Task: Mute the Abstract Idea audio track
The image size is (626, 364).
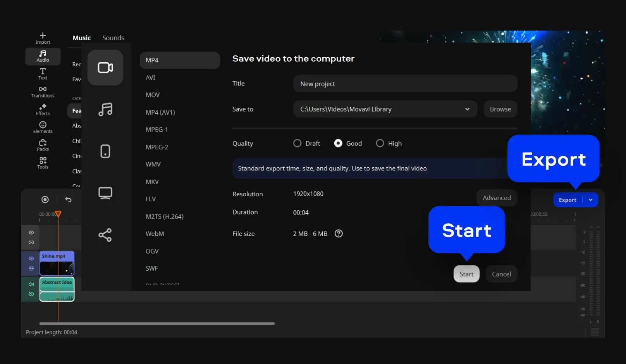Action: click(x=31, y=284)
